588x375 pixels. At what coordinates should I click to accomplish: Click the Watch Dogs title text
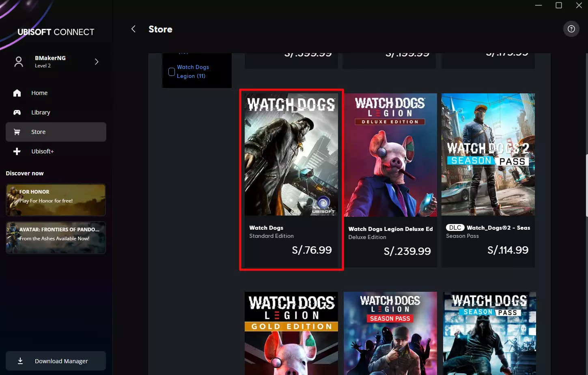pos(266,228)
